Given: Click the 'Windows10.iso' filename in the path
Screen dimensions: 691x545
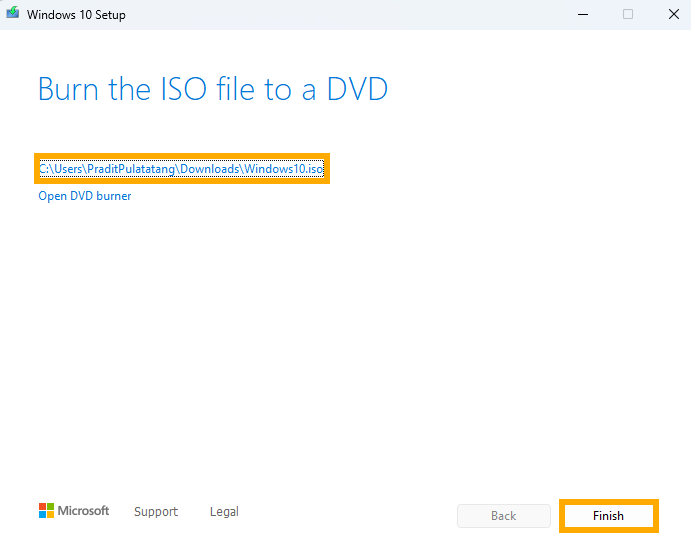Looking at the screenshot, I should tap(284, 169).
